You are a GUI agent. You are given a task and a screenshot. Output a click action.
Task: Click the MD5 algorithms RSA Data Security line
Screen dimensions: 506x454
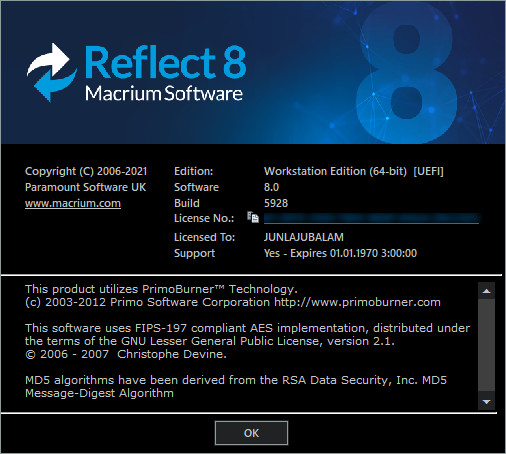click(236, 380)
